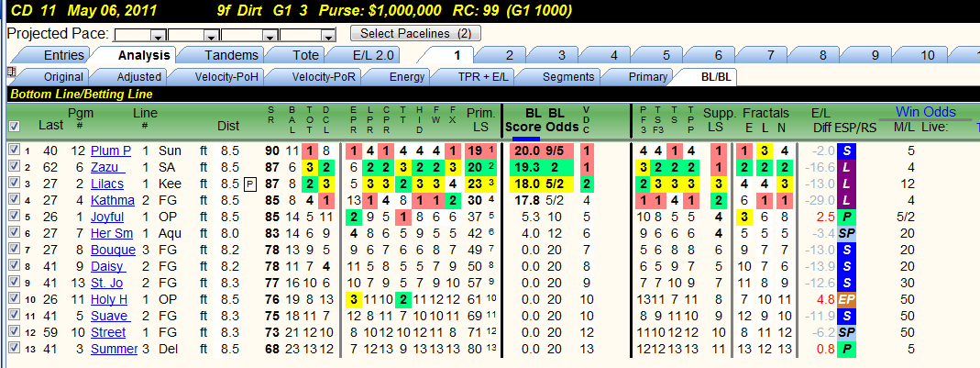
Task: Open the Original sub-tab
Action: coord(63,77)
